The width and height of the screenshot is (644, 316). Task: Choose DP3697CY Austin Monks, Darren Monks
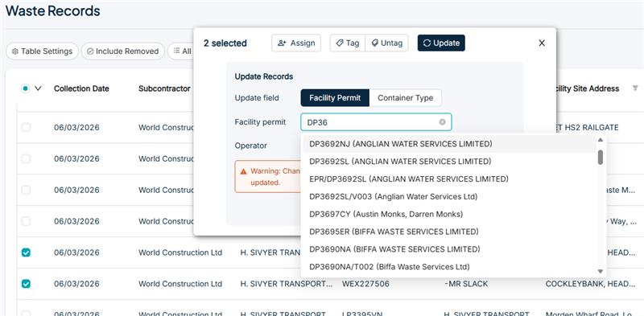pos(449,214)
